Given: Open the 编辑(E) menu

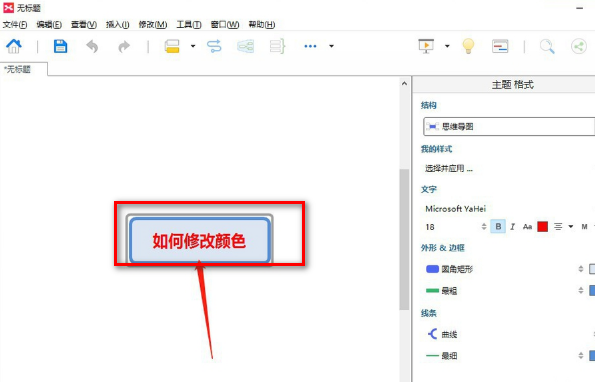Looking at the screenshot, I should click(x=49, y=25).
